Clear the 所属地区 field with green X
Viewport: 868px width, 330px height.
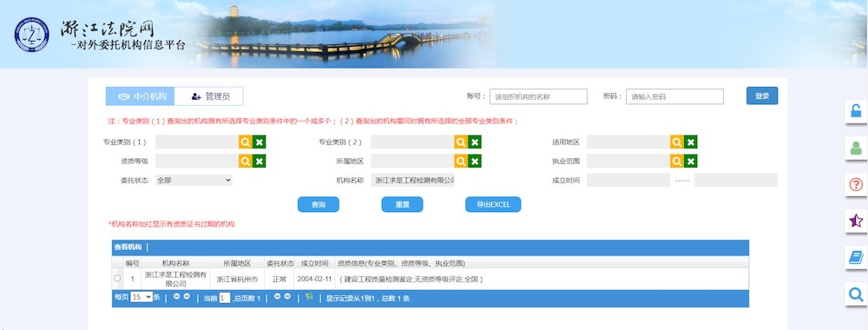tap(475, 162)
